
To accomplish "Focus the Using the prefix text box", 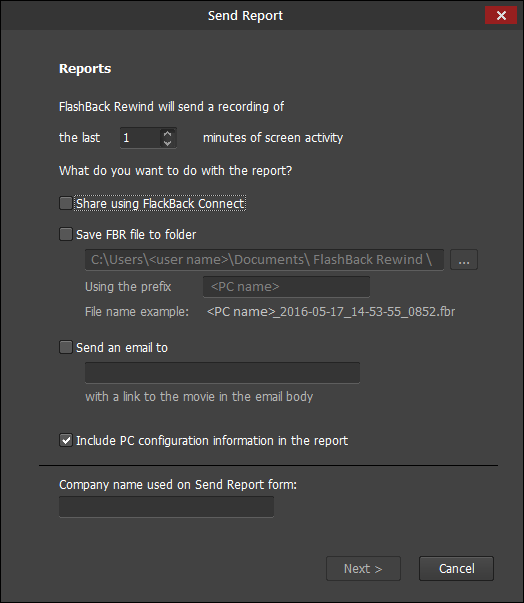I will coord(286,287).
